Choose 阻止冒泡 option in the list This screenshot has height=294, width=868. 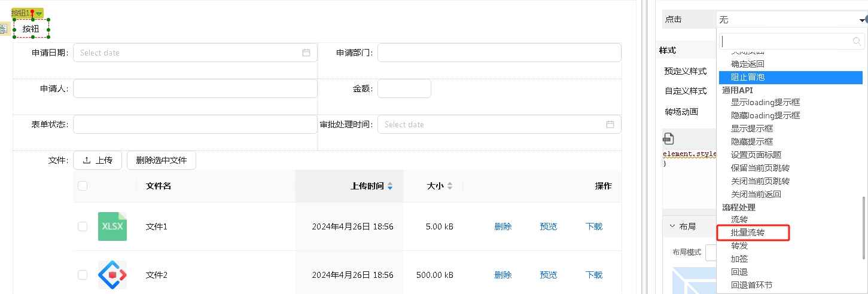tap(748, 77)
